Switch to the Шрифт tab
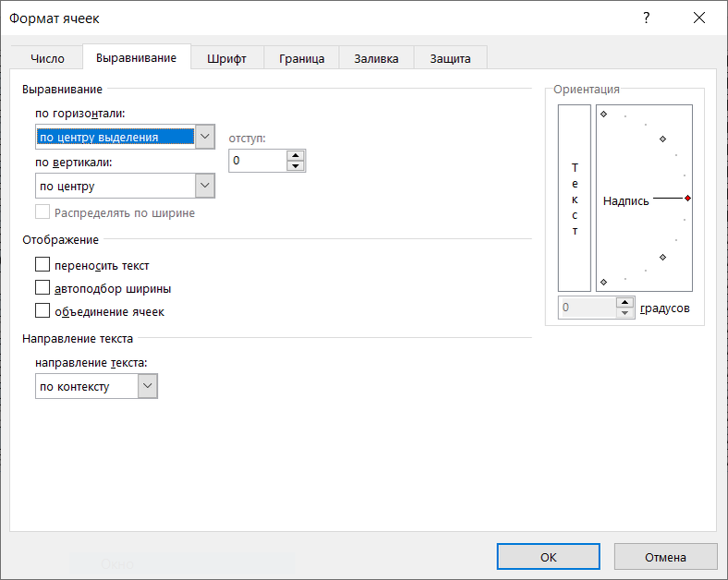This screenshot has width=728, height=580. [x=227, y=58]
